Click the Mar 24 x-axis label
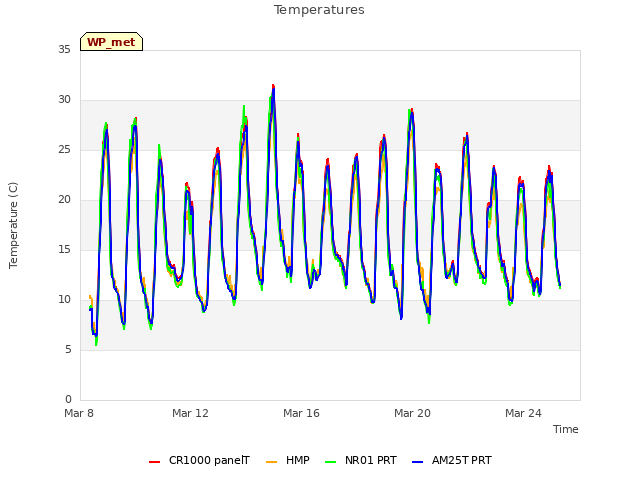640x480 pixels. (523, 413)
